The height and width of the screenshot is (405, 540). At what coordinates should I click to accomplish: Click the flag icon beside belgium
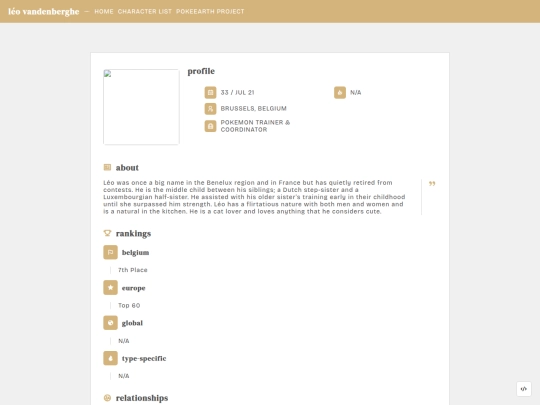110,252
